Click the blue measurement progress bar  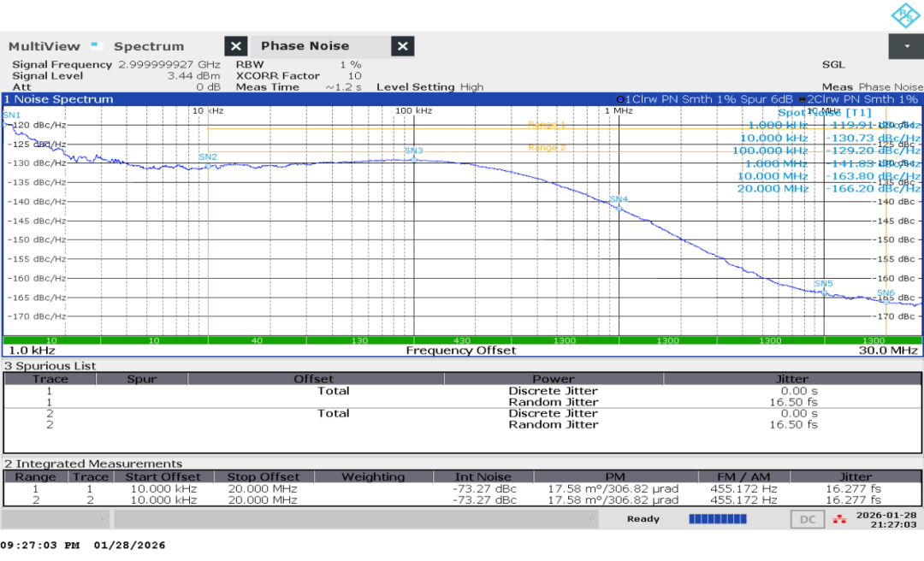718,519
